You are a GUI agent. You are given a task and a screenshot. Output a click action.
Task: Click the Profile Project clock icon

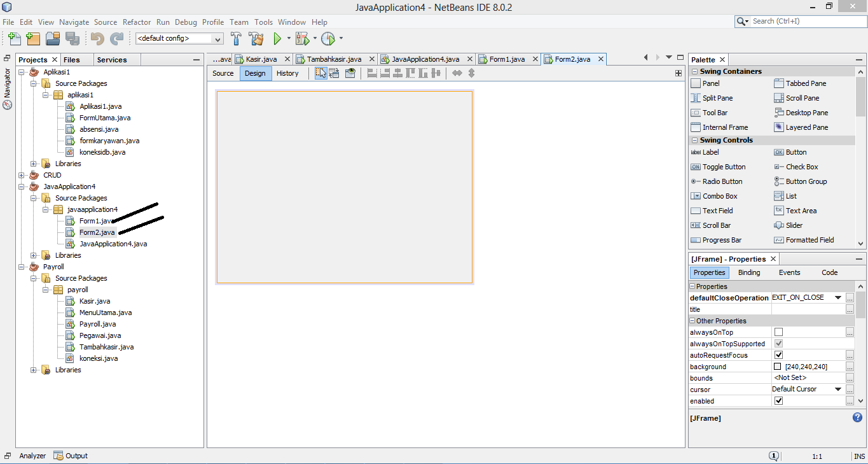pos(327,39)
